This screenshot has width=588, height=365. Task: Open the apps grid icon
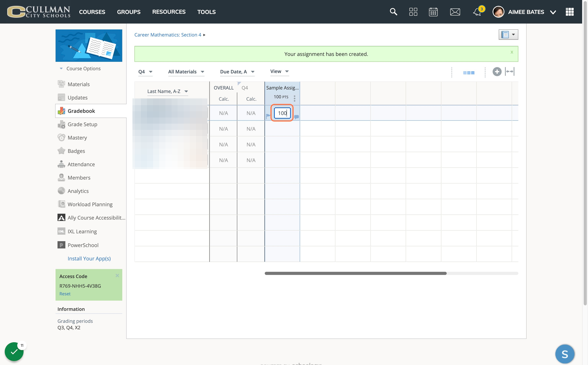click(x=570, y=12)
